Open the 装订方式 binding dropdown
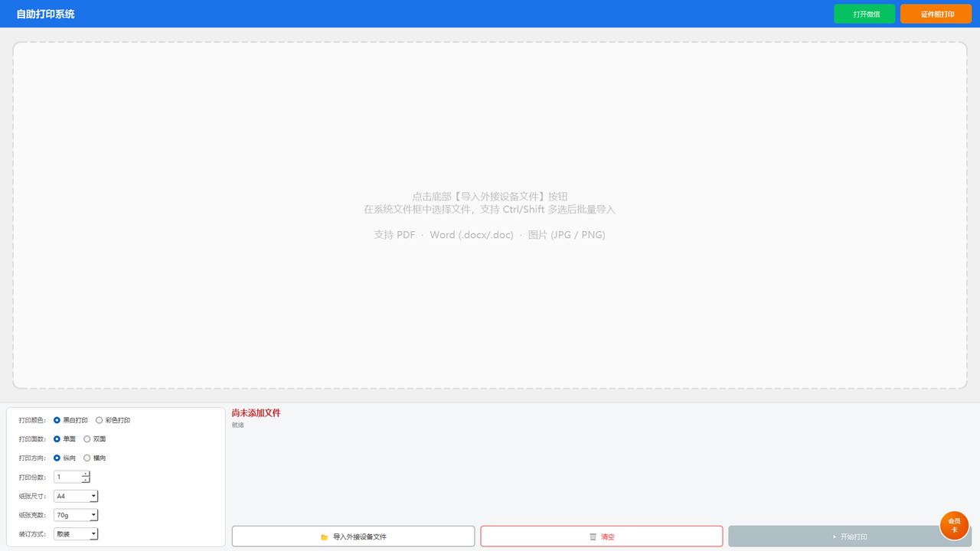Viewport: 980px width, 551px height. pyautogui.click(x=76, y=533)
